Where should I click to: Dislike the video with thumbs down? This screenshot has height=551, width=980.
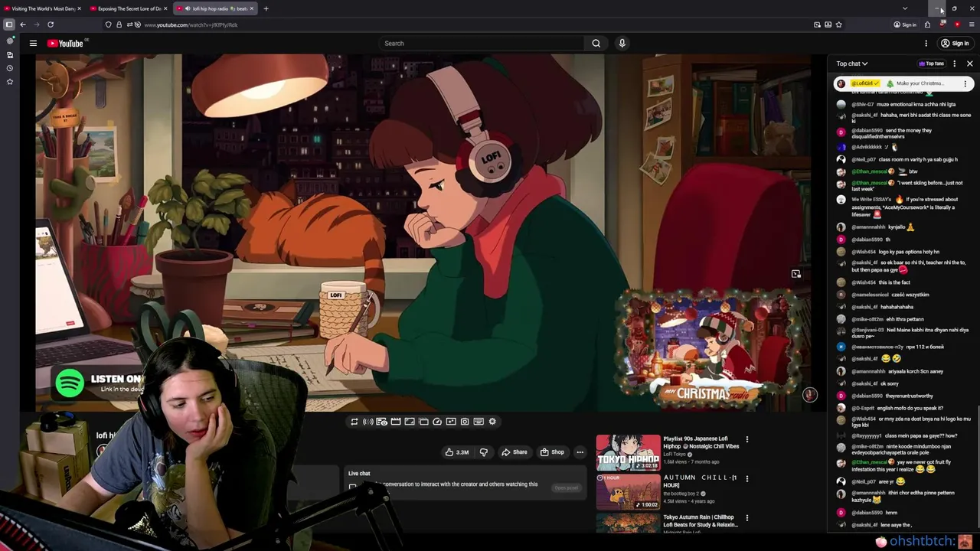[x=483, y=452]
